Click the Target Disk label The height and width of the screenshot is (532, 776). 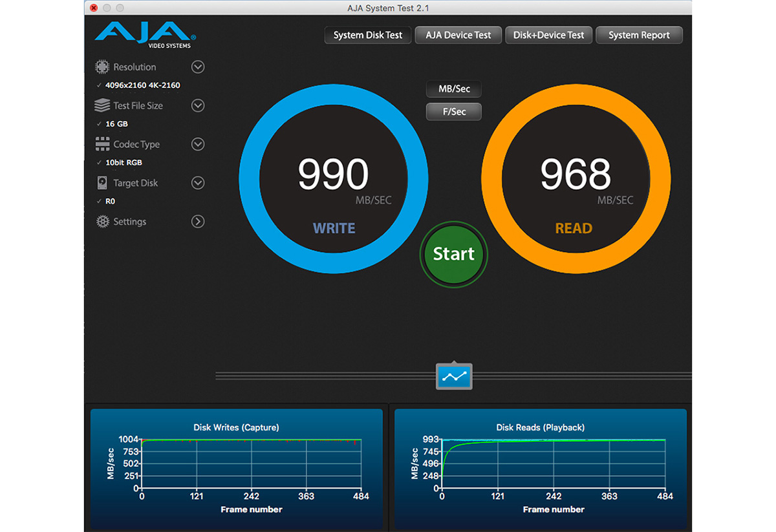coord(135,183)
